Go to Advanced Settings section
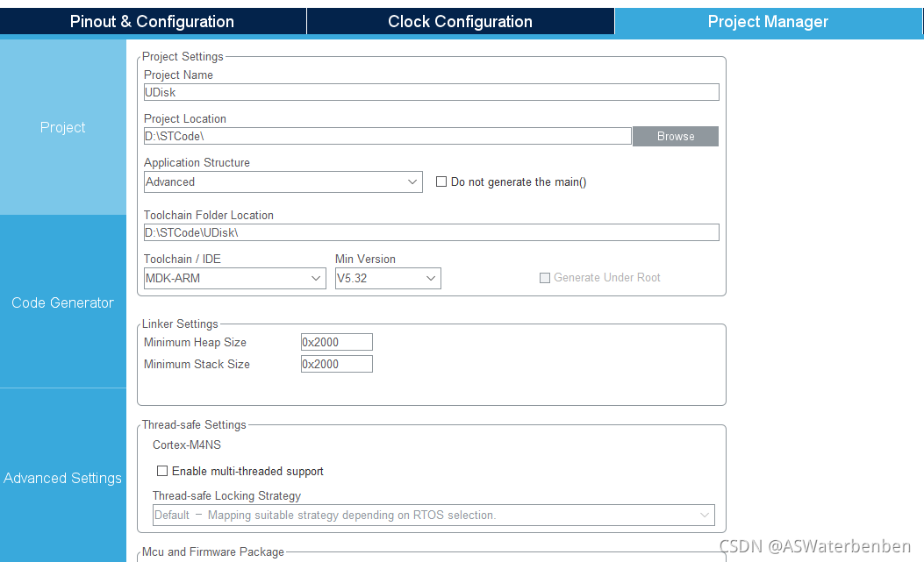 click(x=63, y=478)
